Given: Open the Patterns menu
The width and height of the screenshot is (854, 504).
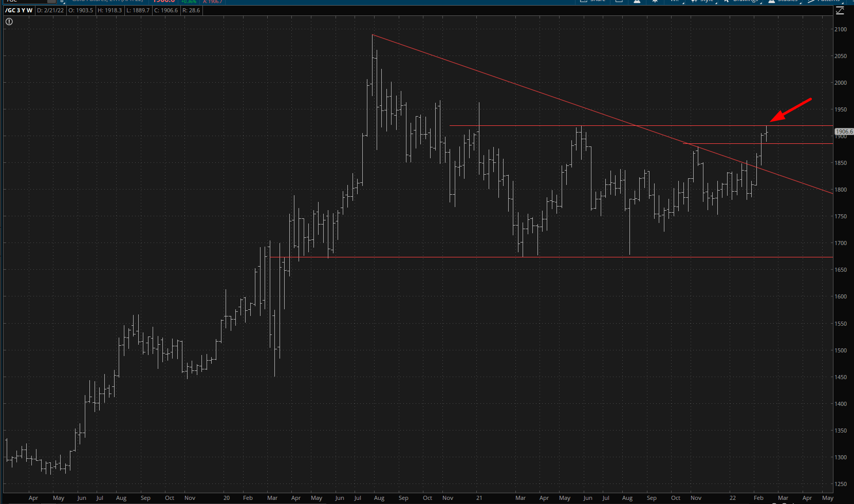Looking at the screenshot, I should coord(825,1).
